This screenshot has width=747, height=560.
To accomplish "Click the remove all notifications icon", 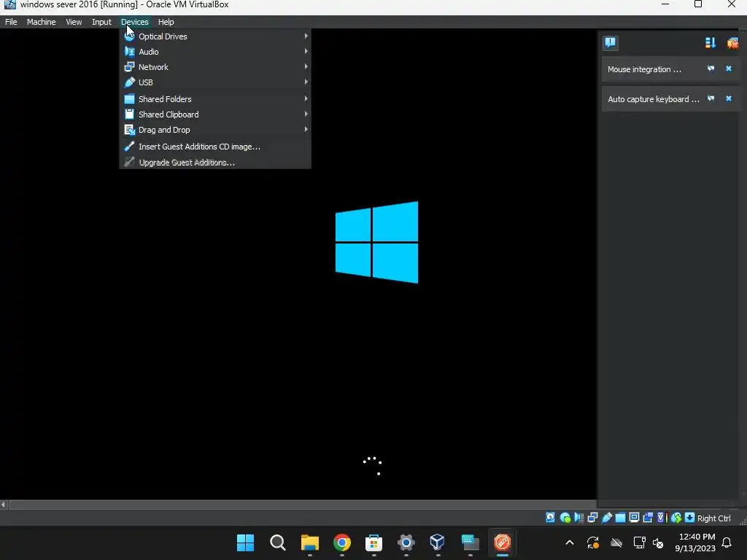I will pyautogui.click(x=732, y=43).
